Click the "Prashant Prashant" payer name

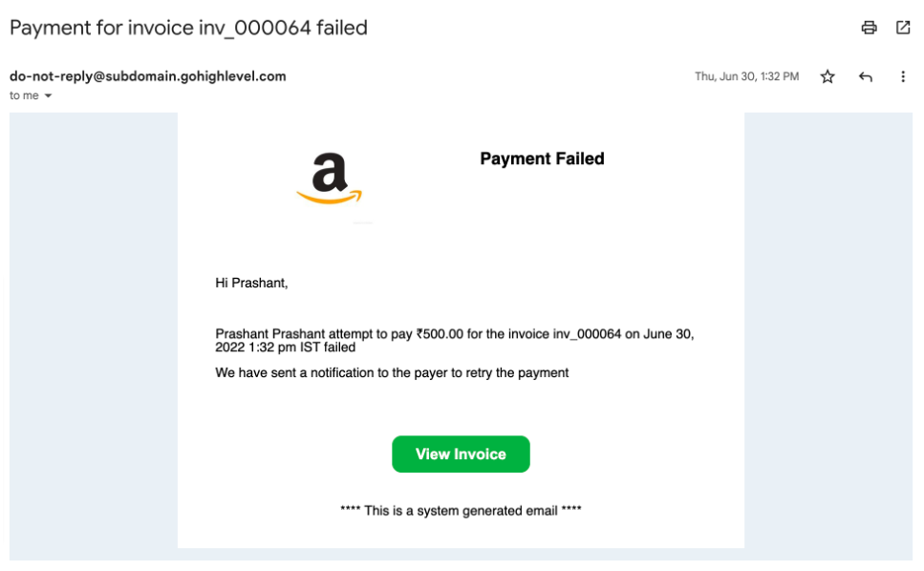pos(269,334)
